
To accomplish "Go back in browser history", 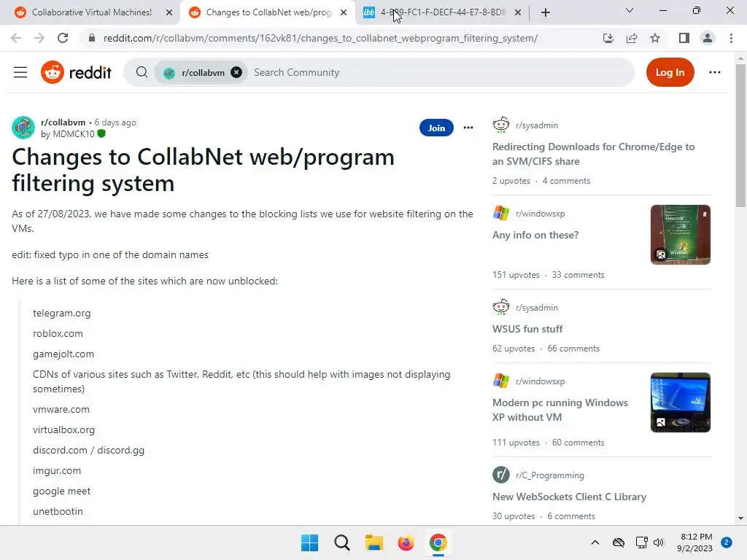I will pyautogui.click(x=16, y=38).
